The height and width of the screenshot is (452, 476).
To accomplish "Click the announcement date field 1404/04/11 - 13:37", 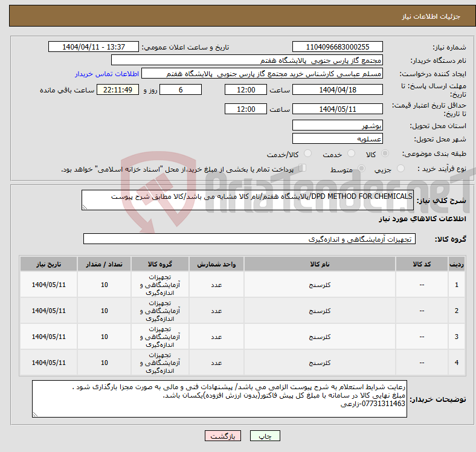I will click(x=94, y=47).
